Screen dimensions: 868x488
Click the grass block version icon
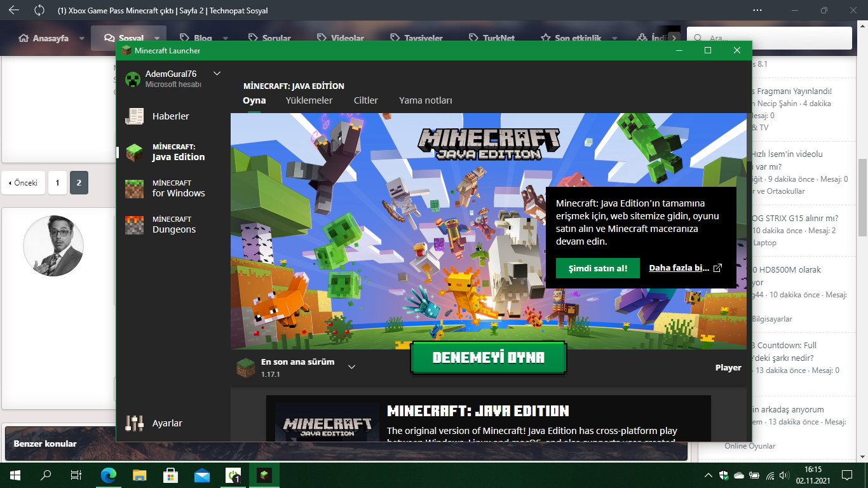click(x=246, y=367)
